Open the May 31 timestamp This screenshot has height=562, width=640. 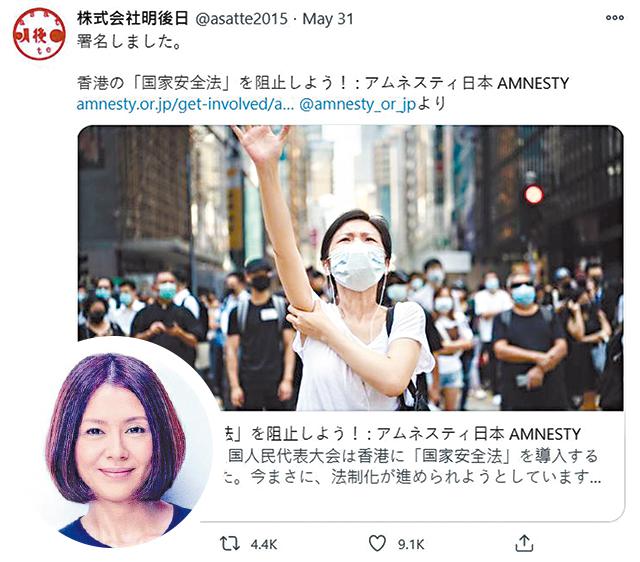point(328,19)
